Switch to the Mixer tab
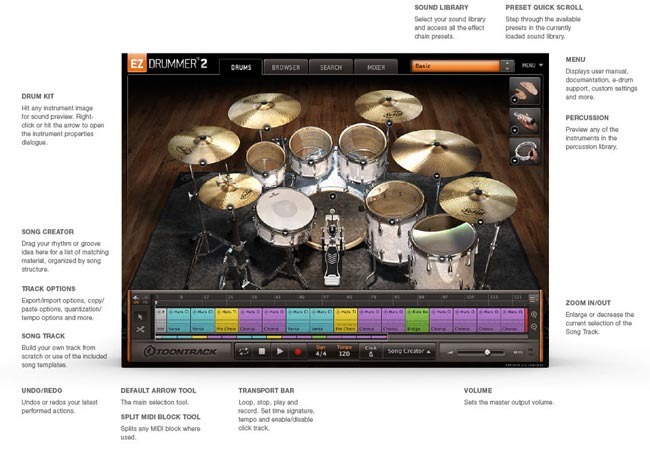The image size is (650, 456). (376, 67)
